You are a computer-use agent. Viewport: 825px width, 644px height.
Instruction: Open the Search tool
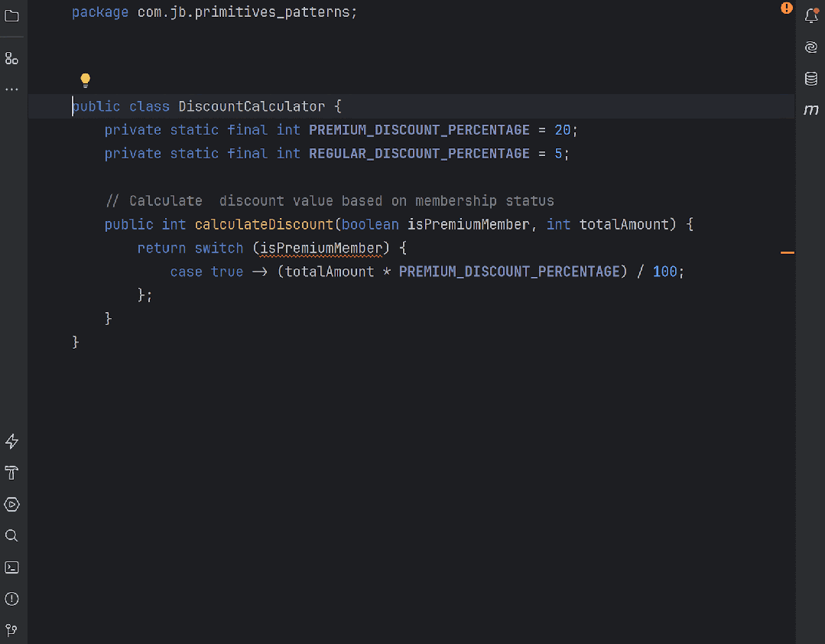point(11,535)
